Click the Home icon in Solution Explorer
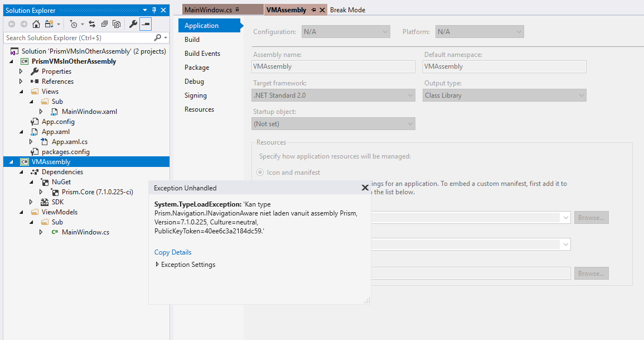Viewport: 644px width, 340px height. pos(36,24)
